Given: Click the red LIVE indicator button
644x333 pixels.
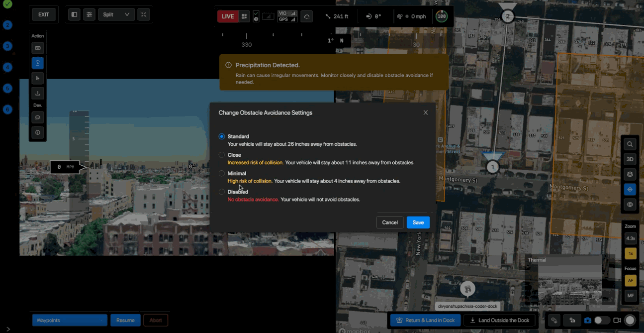Looking at the screenshot, I should pos(228,16).
